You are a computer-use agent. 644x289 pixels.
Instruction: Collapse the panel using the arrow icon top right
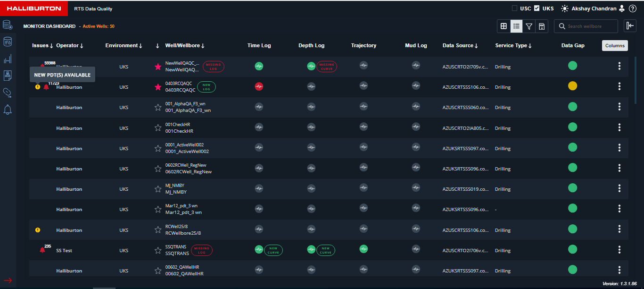click(630, 25)
